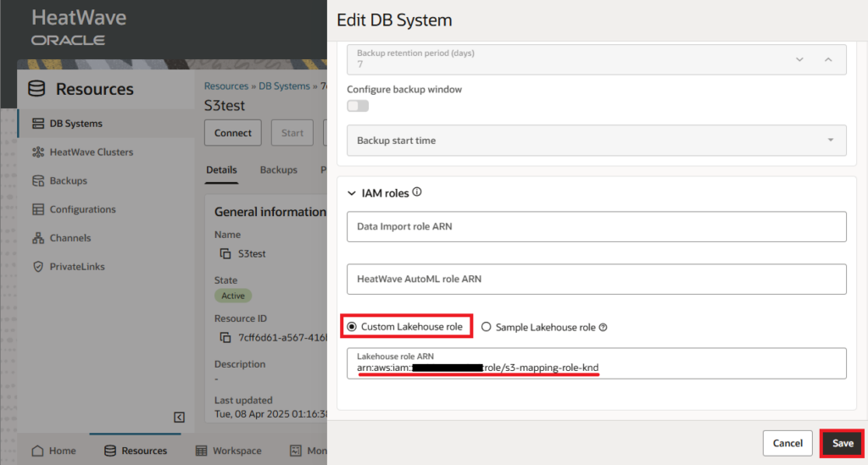The height and width of the screenshot is (465, 868).
Task: Click the Home icon in bottom navigation
Action: pyautogui.click(x=37, y=451)
